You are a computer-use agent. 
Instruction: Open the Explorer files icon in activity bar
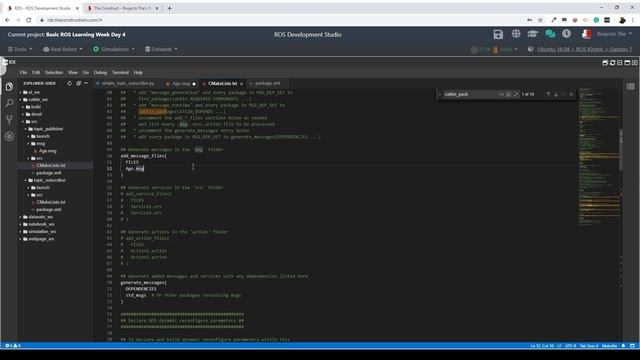9,87
